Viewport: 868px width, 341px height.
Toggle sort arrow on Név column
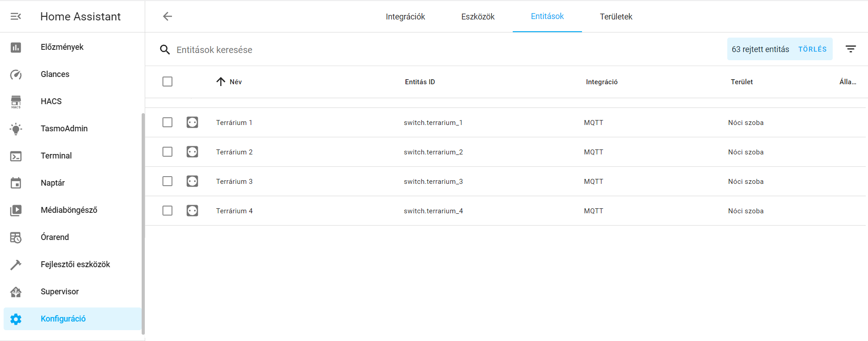(x=221, y=82)
